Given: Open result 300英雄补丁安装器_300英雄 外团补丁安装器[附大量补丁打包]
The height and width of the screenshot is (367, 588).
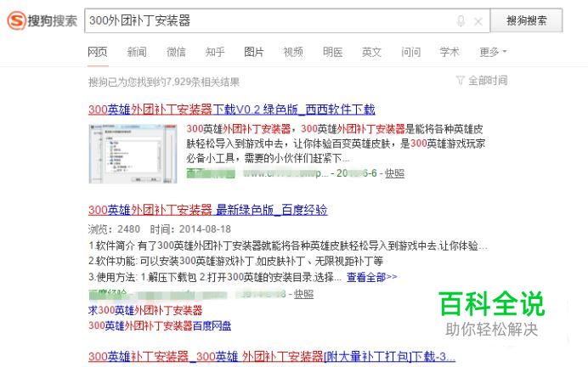Looking at the screenshot, I should 272,356.
